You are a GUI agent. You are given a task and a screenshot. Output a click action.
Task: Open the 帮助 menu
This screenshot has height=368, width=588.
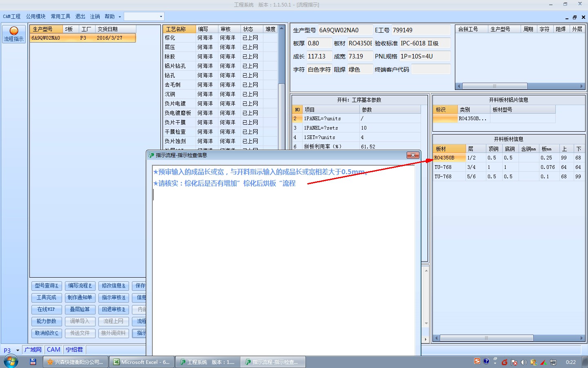click(x=109, y=17)
